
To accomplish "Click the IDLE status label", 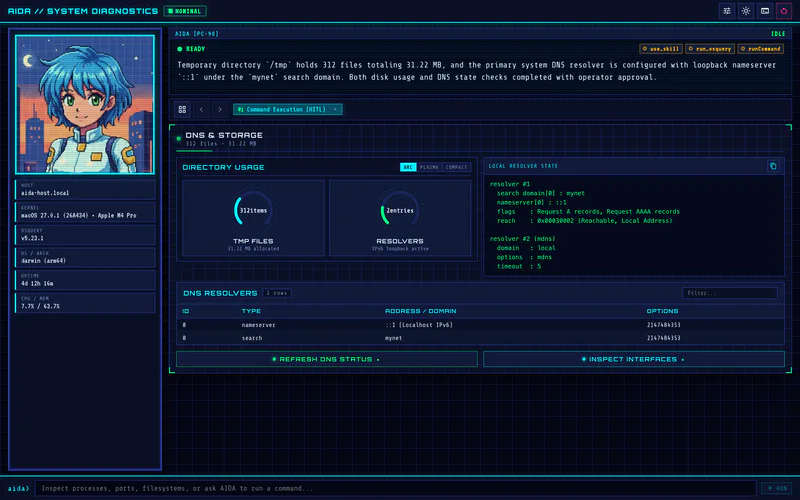I will point(778,34).
